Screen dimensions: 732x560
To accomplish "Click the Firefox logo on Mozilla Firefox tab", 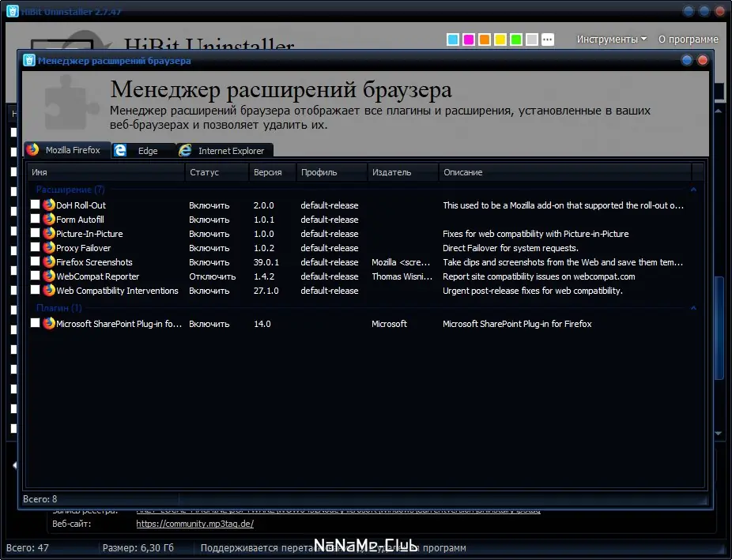I will coord(32,149).
